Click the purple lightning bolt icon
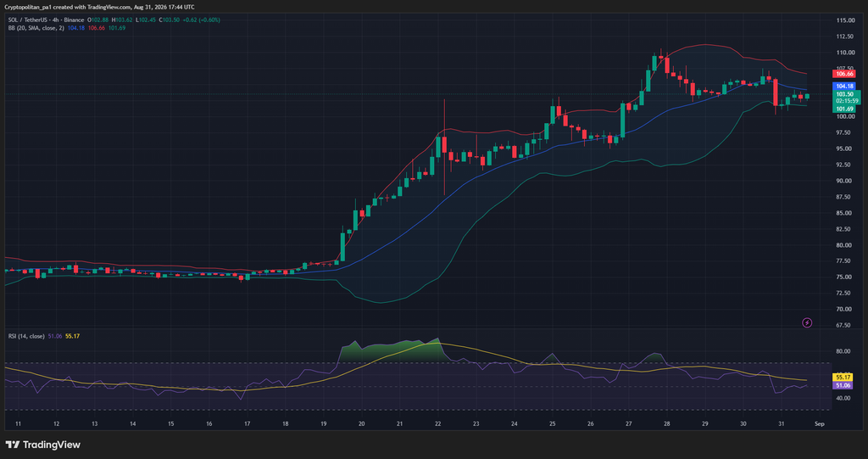 pyautogui.click(x=807, y=322)
